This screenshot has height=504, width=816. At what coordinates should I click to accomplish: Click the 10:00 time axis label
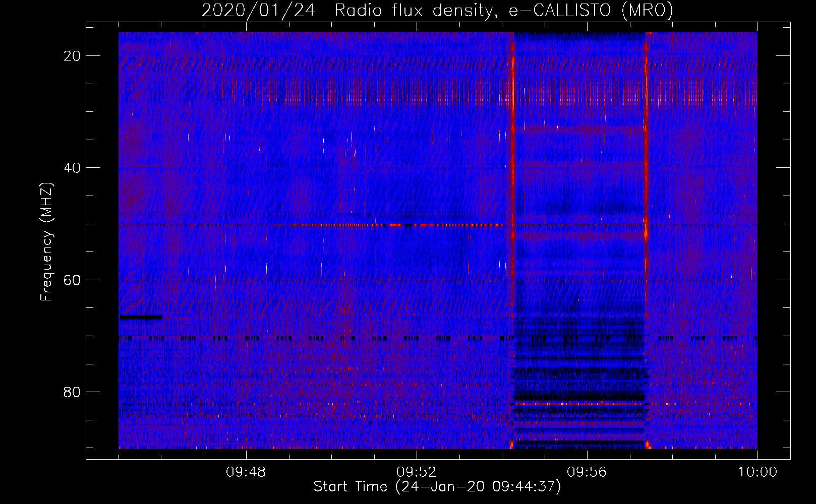[757, 472]
